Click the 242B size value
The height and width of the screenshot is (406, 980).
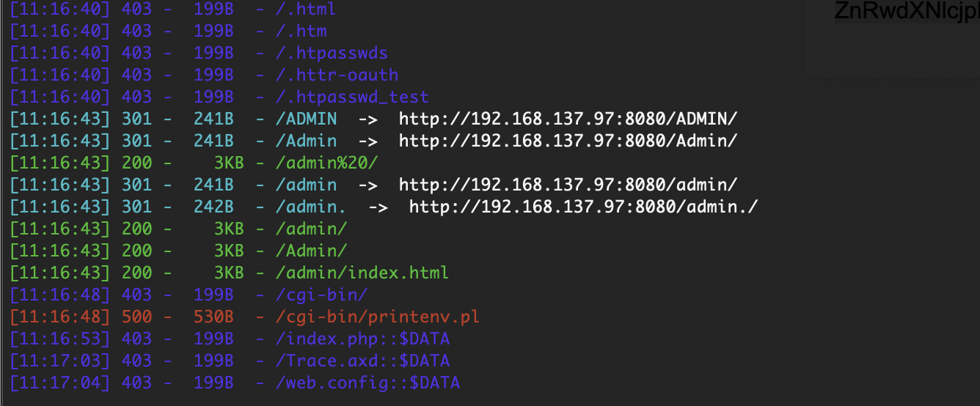213,207
